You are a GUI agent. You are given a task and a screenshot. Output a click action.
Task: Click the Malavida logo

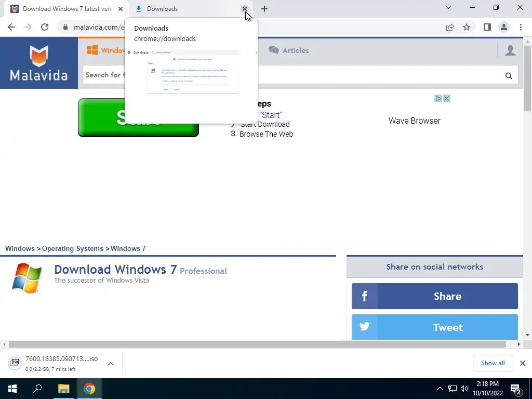(x=38, y=63)
